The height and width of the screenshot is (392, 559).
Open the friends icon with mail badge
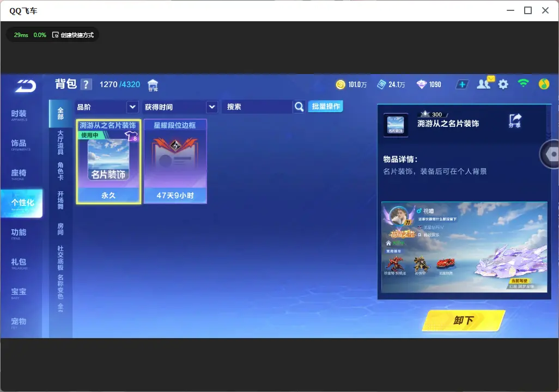click(485, 83)
